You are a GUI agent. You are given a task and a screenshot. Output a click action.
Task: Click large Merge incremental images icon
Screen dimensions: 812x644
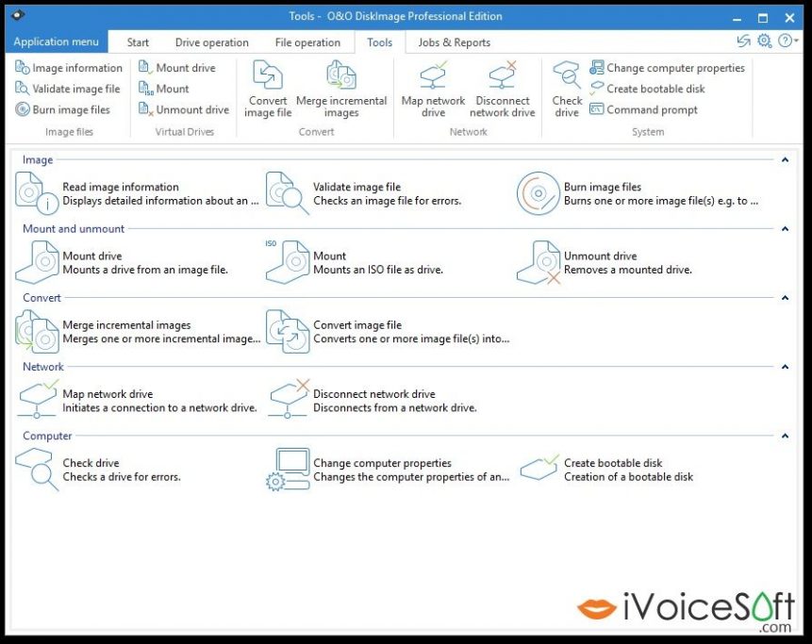pyautogui.click(x=36, y=331)
